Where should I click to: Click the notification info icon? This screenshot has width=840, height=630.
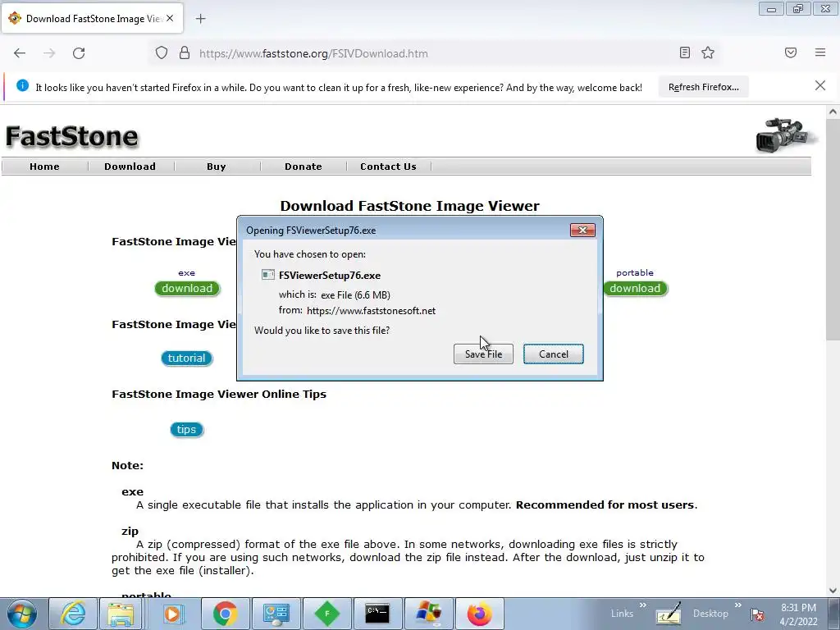click(22, 85)
